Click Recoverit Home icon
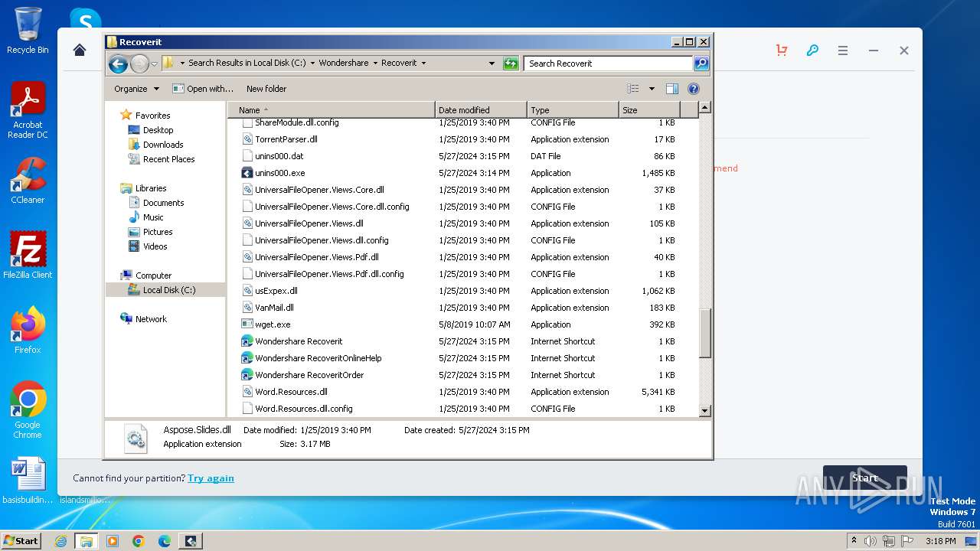The height and width of the screenshot is (551, 980). point(80,51)
